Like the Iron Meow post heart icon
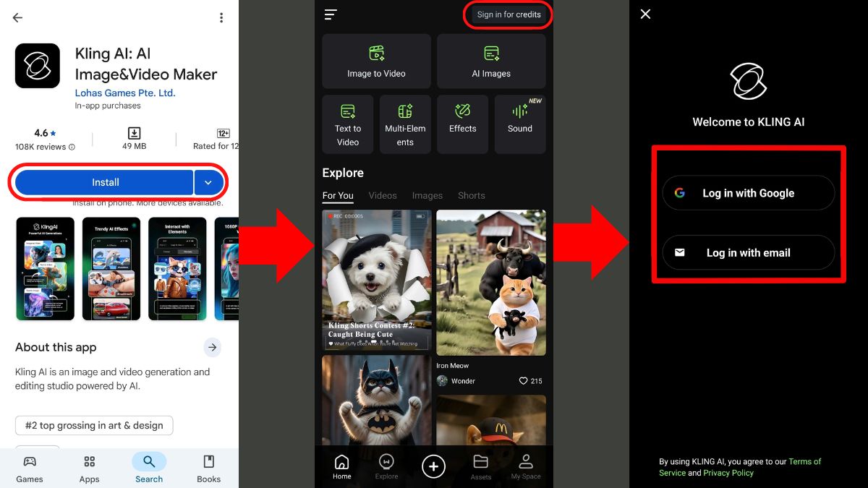 tap(523, 381)
